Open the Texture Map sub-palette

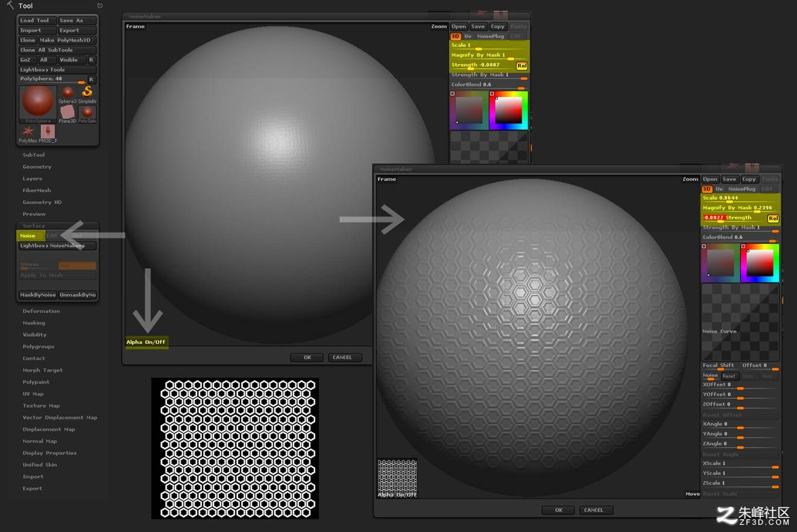click(x=42, y=406)
